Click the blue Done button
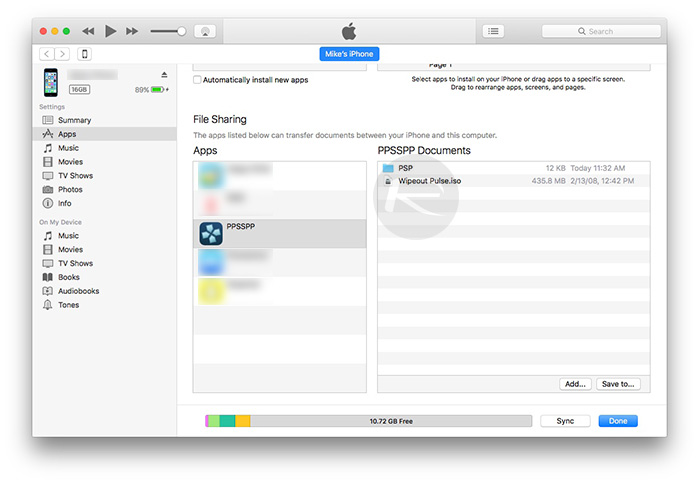 [x=617, y=421]
